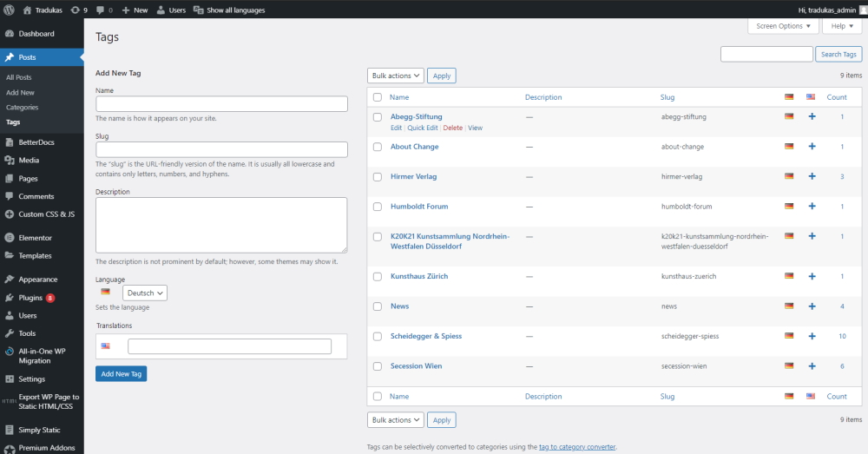Click into the tag Name field
Screen dimensions: 868x454
tap(221, 104)
